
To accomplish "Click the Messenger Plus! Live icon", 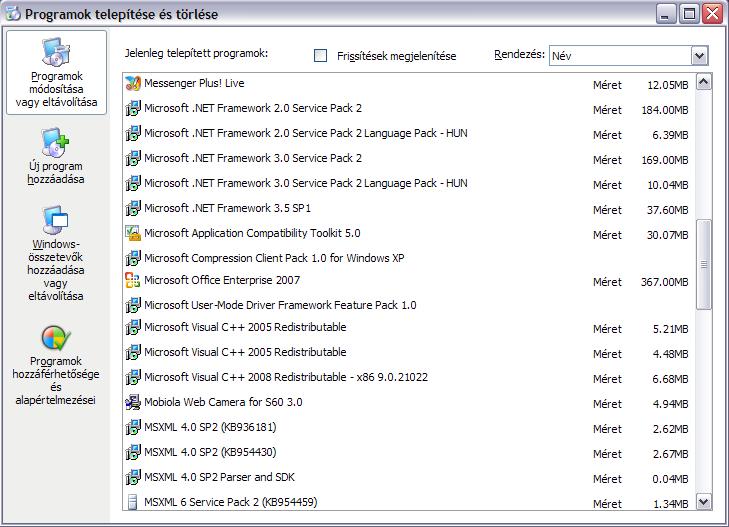I will point(133,83).
